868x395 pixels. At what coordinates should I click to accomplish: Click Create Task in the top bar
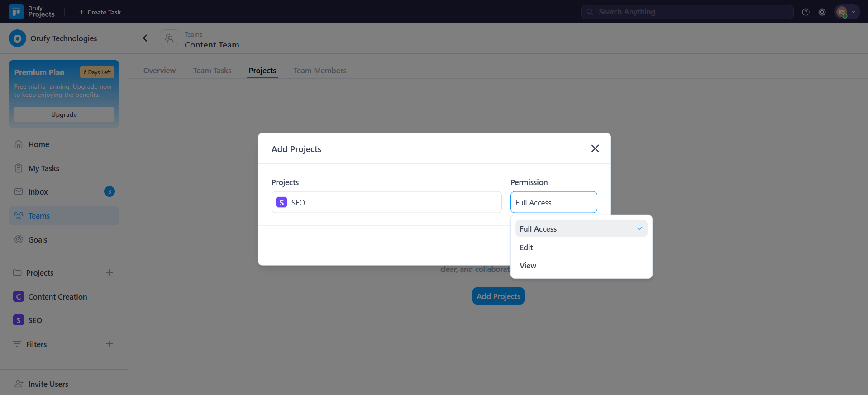(100, 12)
